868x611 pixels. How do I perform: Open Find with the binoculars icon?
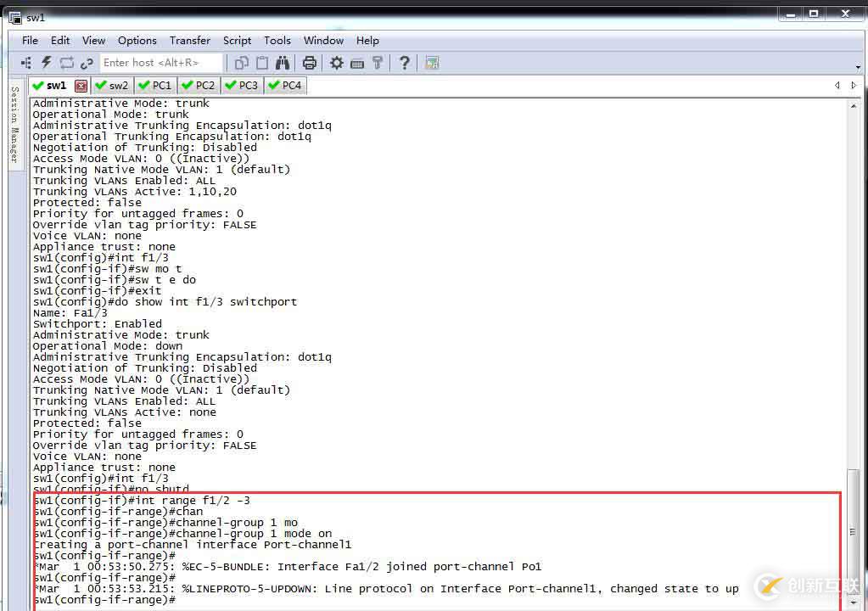[x=283, y=63]
